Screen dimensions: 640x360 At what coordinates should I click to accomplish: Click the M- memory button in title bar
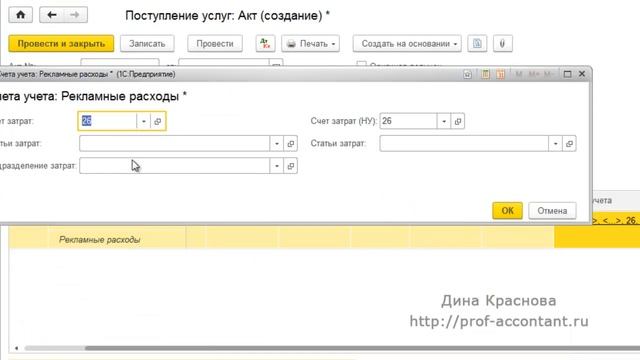tap(548, 74)
